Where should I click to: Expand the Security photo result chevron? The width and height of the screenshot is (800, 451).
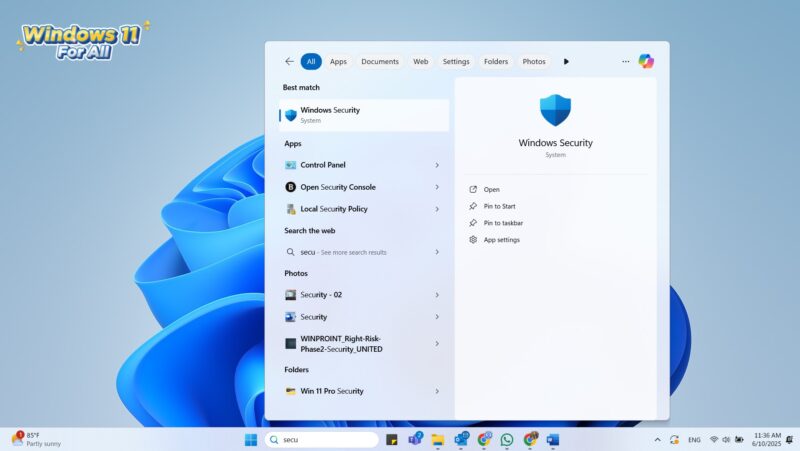click(x=437, y=317)
